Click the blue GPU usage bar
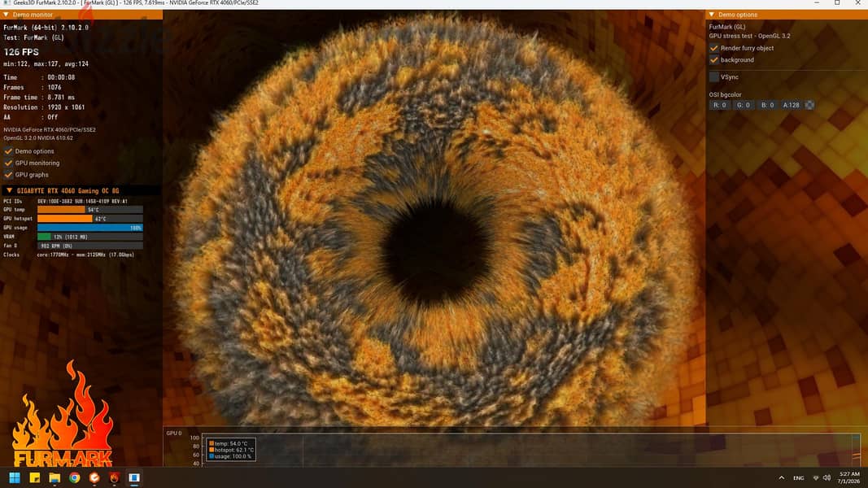The height and width of the screenshot is (488, 868). [90, 228]
